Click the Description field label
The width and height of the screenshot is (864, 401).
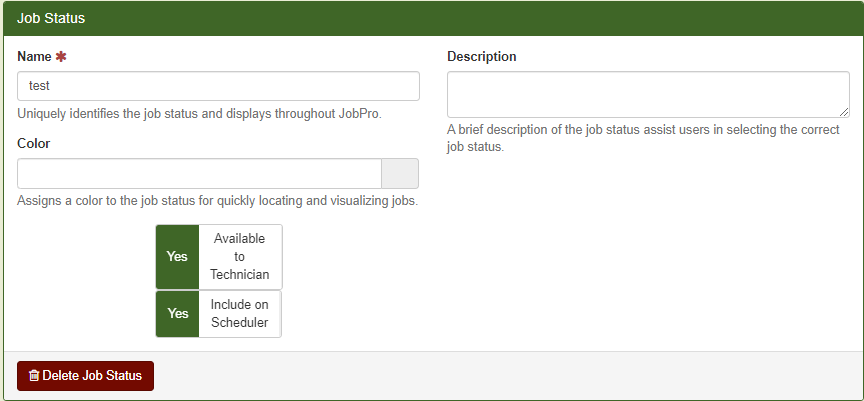[482, 57]
